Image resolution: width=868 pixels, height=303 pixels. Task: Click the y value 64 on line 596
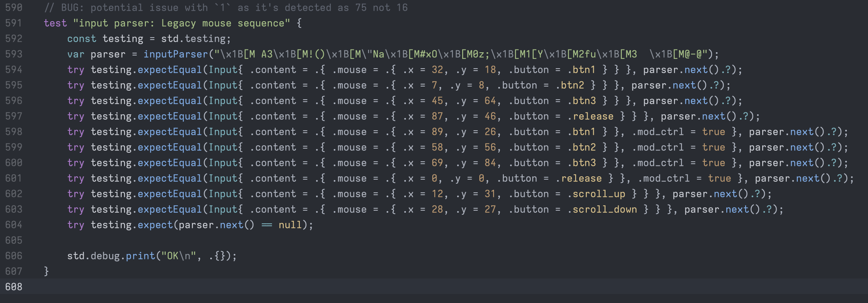(490, 101)
